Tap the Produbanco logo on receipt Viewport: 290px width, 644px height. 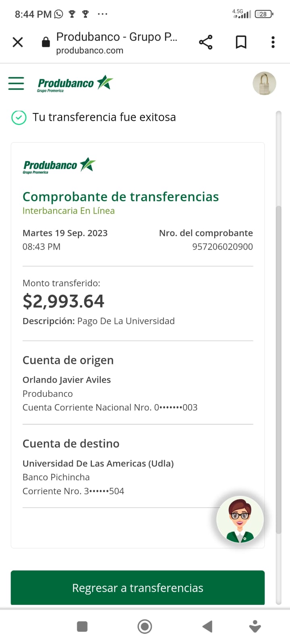59,166
